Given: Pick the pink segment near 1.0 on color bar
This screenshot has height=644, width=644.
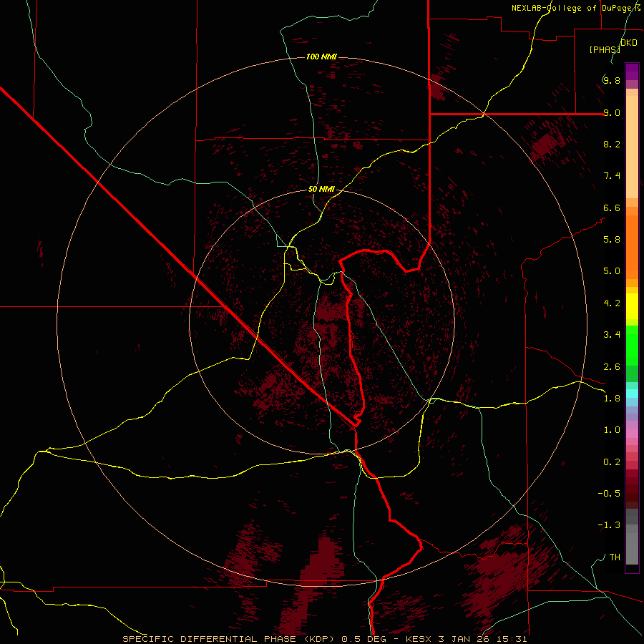Looking at the screenshot, I should tap(632, 434).
